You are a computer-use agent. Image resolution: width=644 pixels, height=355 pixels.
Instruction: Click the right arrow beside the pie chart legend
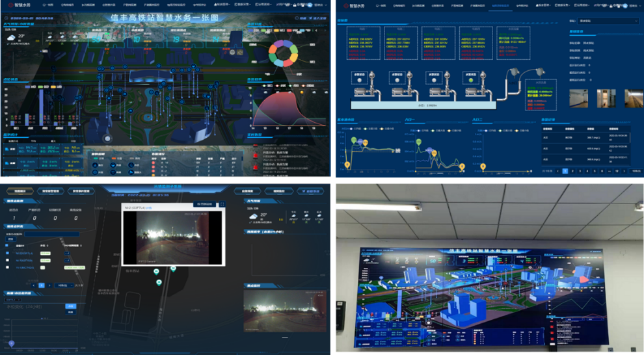pyautogui.click(x=325, y=31)
